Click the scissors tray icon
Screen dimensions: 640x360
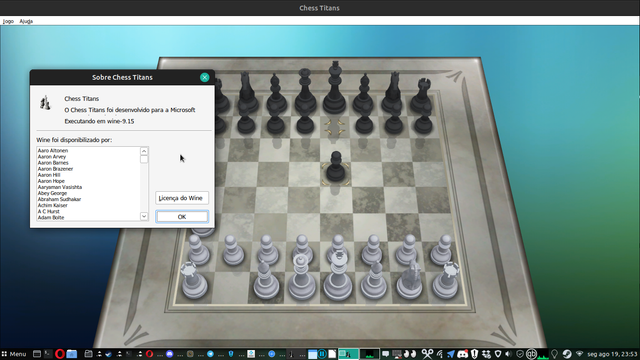pos(427,354)
